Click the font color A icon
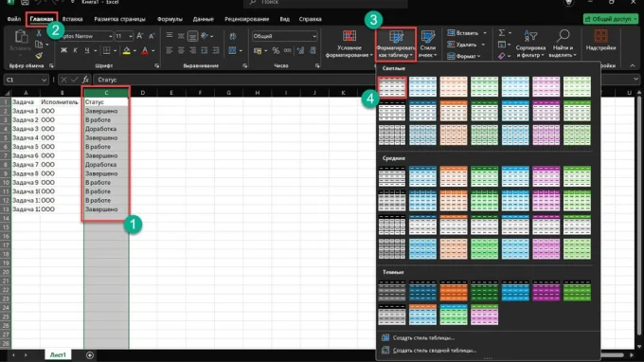 (145, 51)
